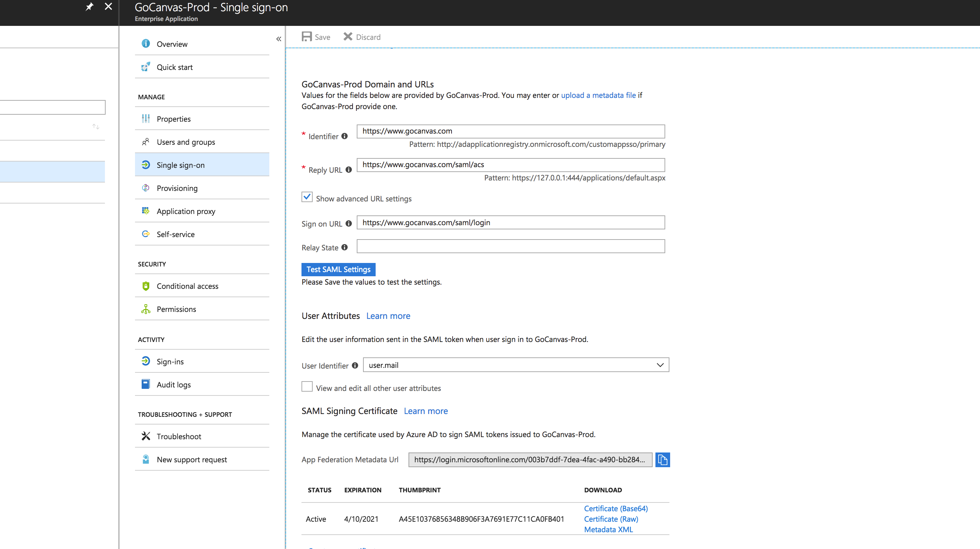Click the Conditional access shield icon
Screen dimensions: 980x549
(x=146, y=286)
